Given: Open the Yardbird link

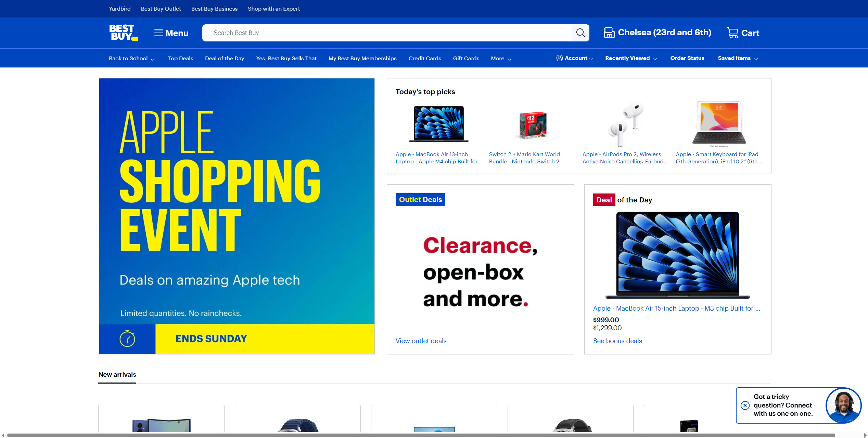Looking at the screenshot, I should pos(120,9).
